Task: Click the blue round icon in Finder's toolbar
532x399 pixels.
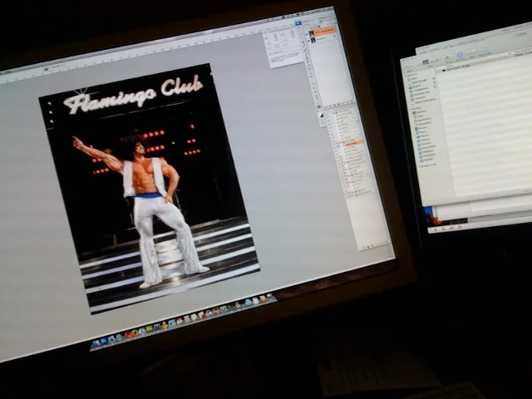Action: [459, 55]
